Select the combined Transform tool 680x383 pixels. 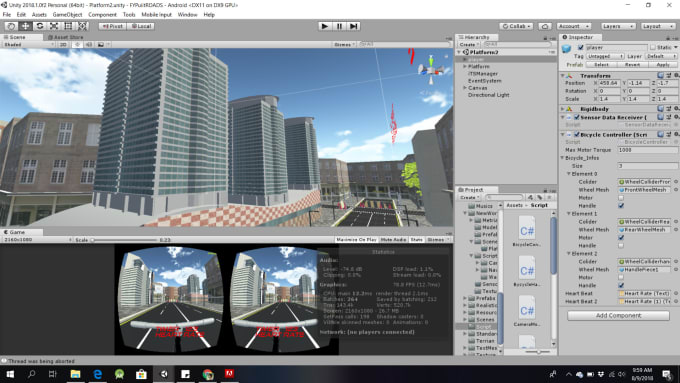(x=83, y=26)
